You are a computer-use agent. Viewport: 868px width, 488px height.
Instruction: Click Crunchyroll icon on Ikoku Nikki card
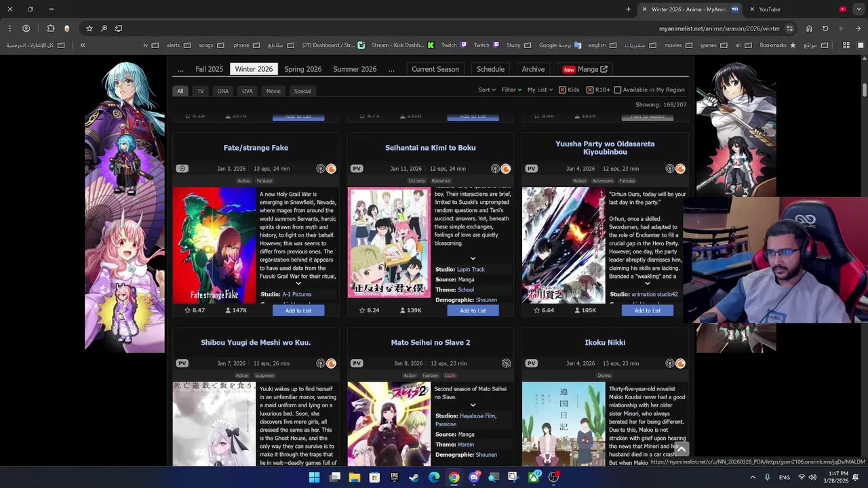tap(680, 363)
